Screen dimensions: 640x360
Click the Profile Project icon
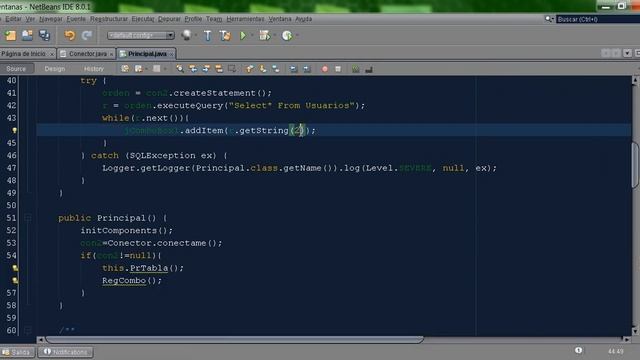pos(287,36)
